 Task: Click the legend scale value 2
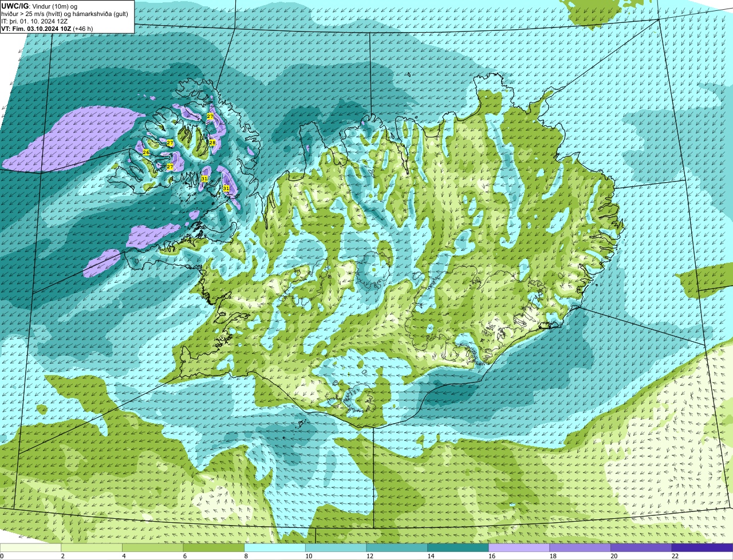62,556
